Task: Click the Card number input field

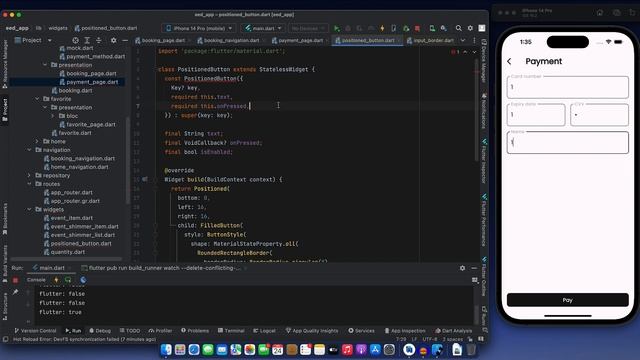Action: click(567, 87)
